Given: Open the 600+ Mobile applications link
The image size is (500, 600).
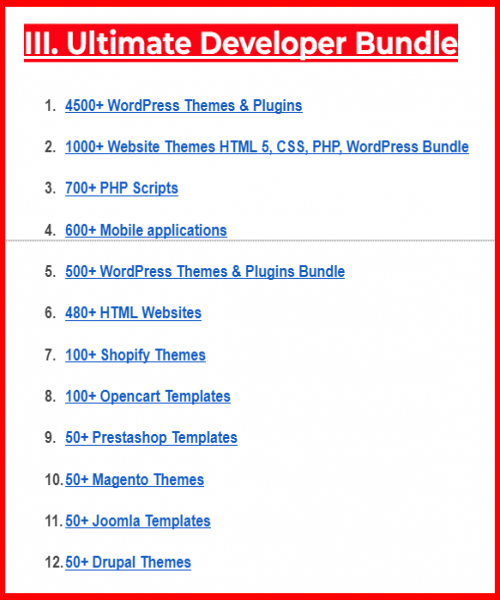Looking at the screenshot, I should pos(146,230).
